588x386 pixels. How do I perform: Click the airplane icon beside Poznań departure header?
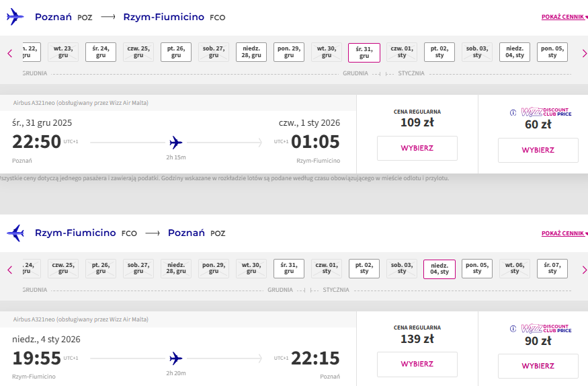[15, 17]
